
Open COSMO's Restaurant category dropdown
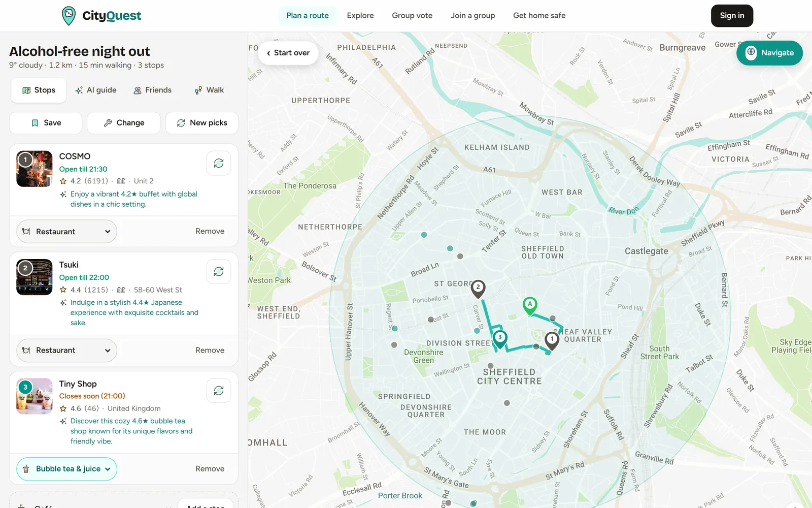coord(66,232)
